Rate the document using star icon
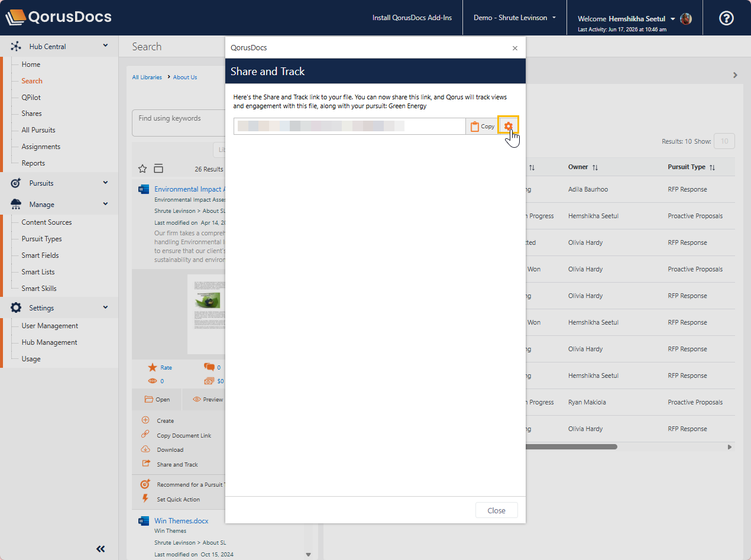 [x=153, y=367]
